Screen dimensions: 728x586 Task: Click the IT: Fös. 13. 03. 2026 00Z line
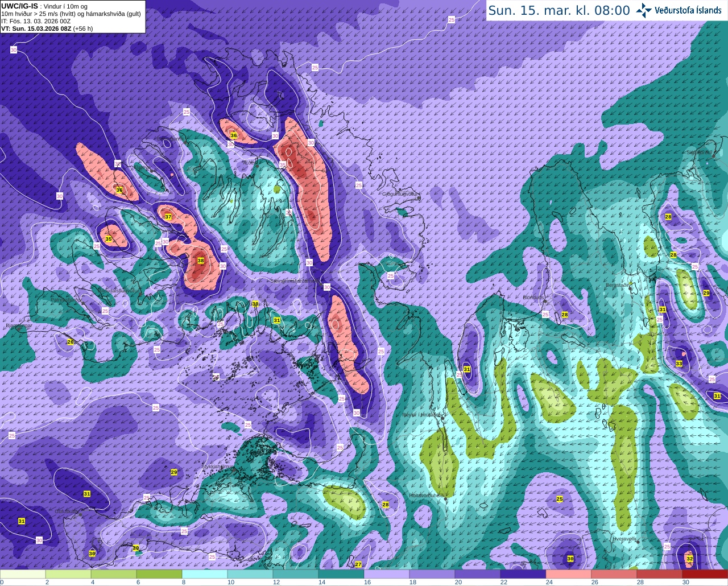35,21
